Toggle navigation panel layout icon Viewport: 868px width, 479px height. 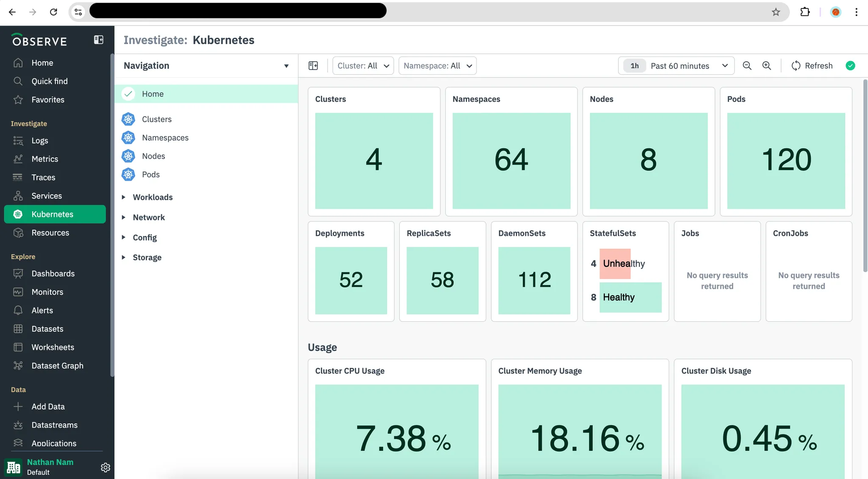point(313,66)
